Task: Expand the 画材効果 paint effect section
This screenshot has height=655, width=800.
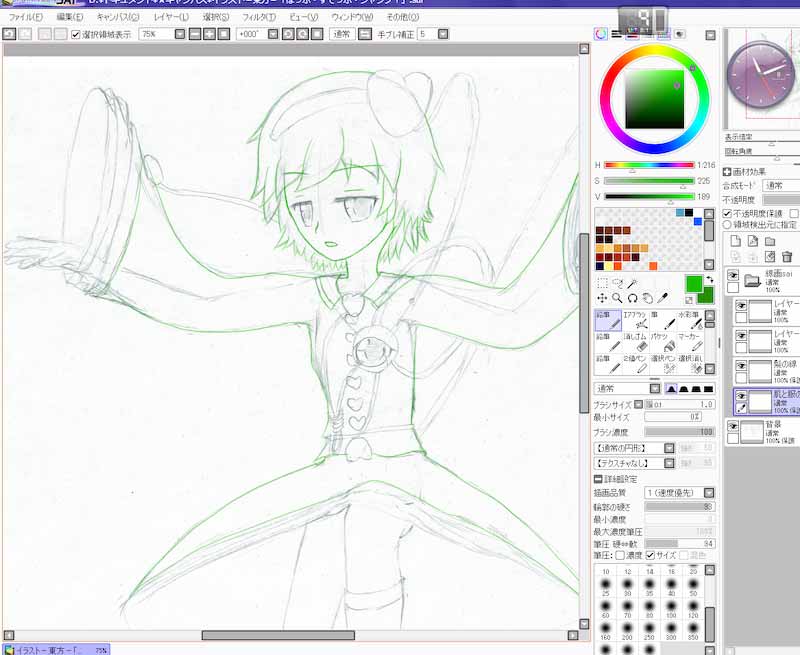Action: (x=727, y=172)
